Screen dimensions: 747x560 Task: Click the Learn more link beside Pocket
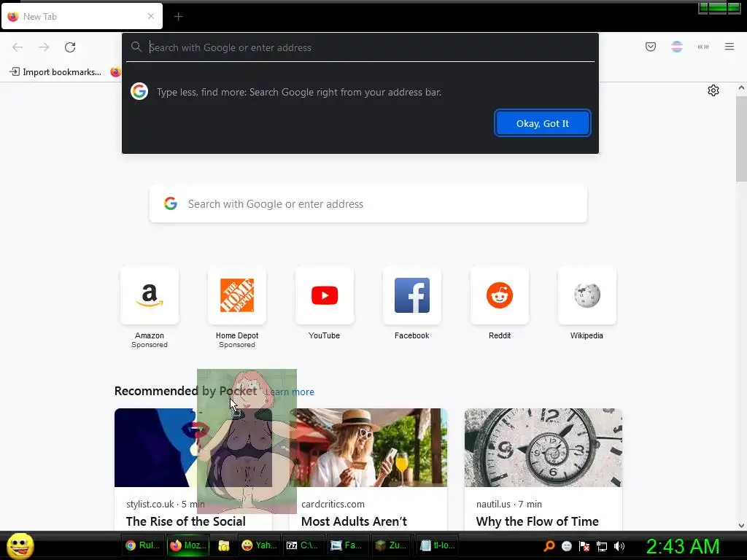(x=290, y=392)
